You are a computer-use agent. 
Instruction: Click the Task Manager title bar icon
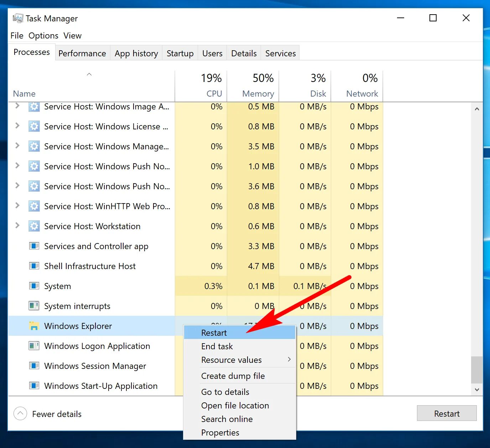pos(17,18)
